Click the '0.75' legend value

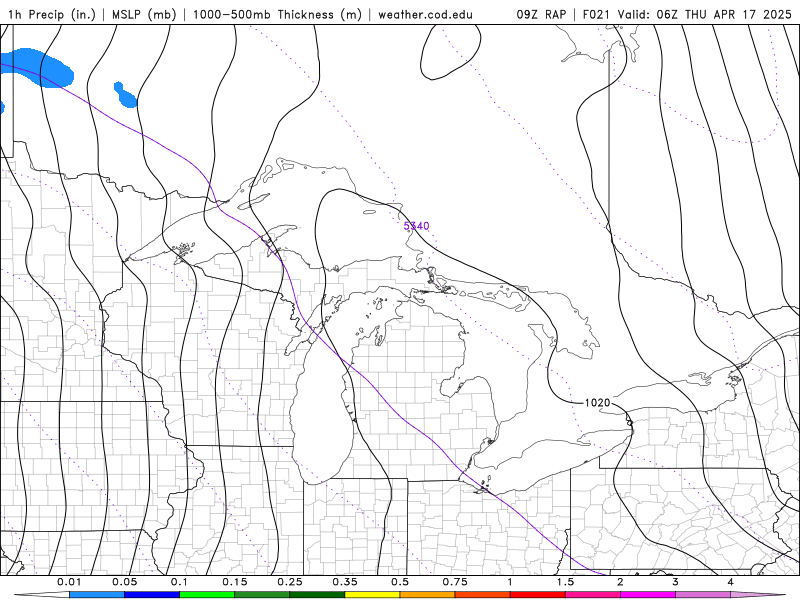pos(455,582)
